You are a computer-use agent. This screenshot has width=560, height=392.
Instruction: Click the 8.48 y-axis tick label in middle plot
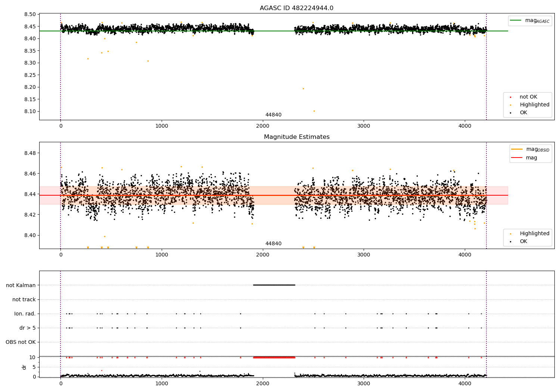pos(30,153)
